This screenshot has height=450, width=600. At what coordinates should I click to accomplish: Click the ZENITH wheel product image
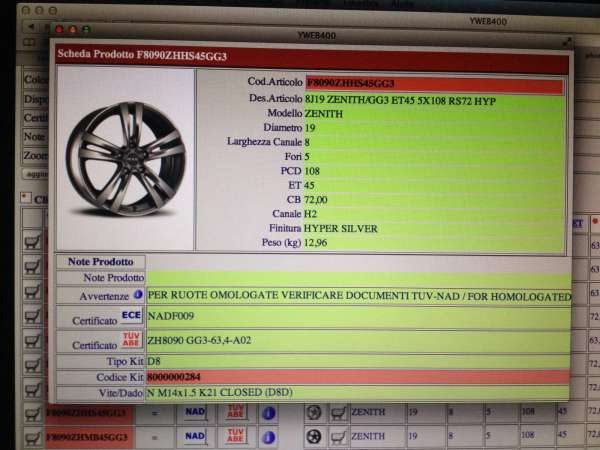(126, 158)
